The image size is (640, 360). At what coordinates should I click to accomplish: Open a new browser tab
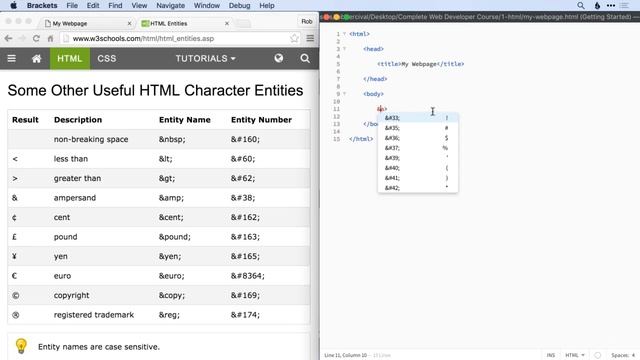(x=243, y=24)
